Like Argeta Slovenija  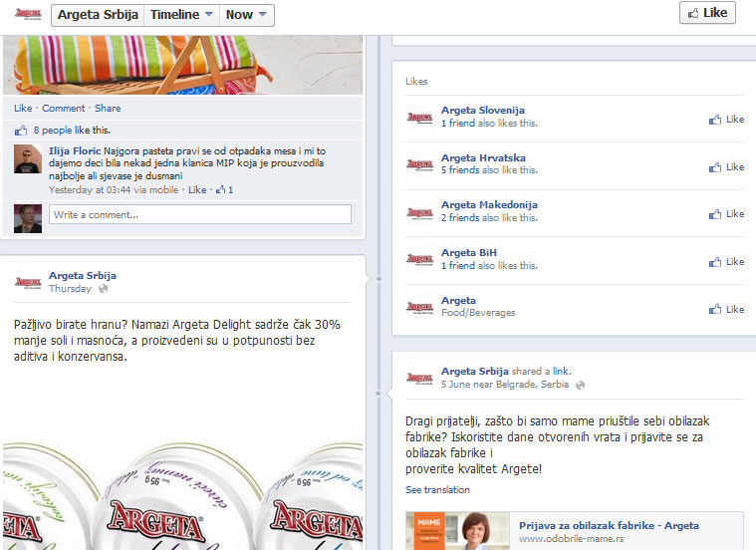(x=726, y=120)
